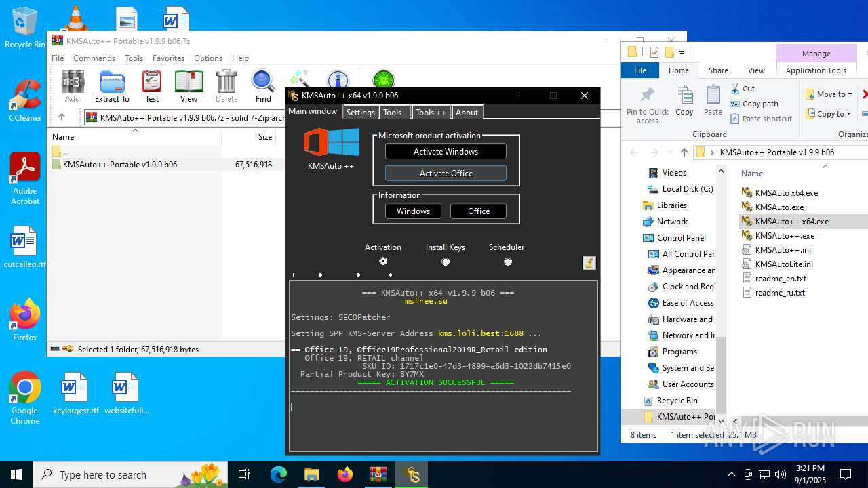Image resolution: width=868 pixels, height=488 pixels.
Task: Switch to Tools ++ tab in KMSAuto
Action: point(431,113)
